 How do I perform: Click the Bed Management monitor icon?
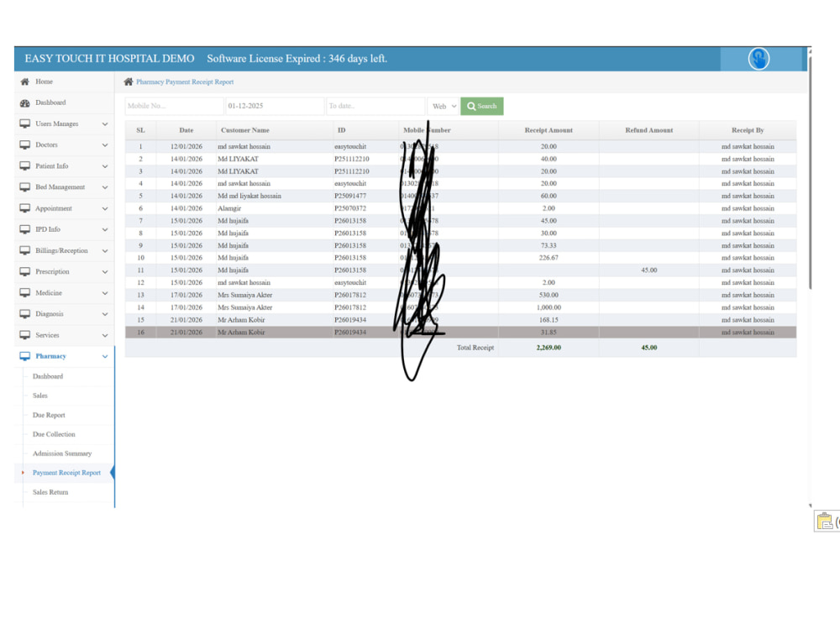[24, 187]
